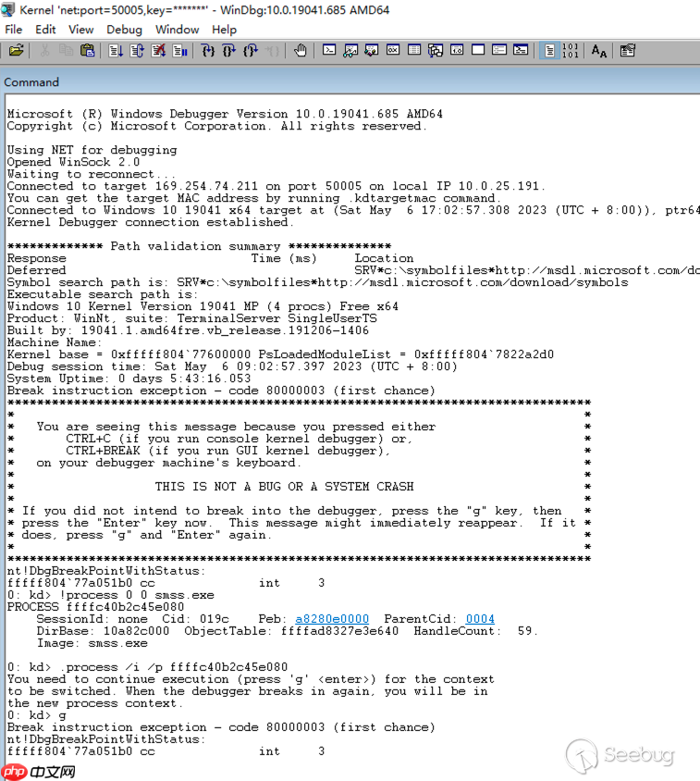
Task: Click 'Machine Name:' line
Action: point(55,342)
